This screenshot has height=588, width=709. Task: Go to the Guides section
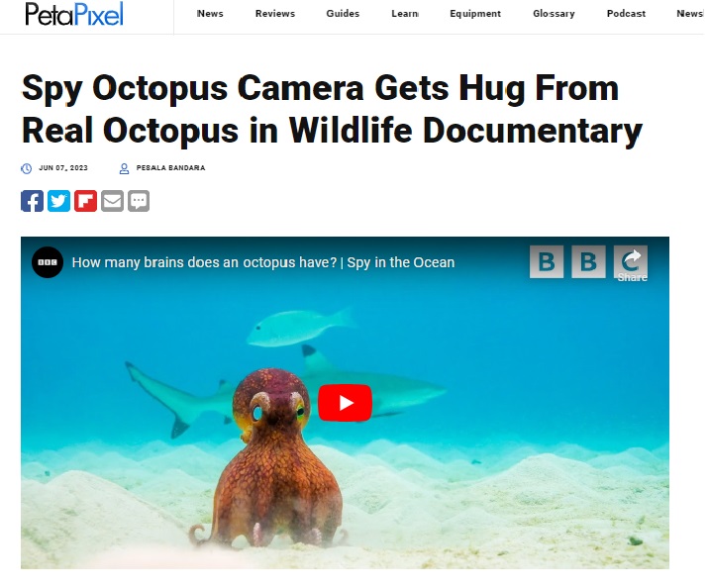343,14
